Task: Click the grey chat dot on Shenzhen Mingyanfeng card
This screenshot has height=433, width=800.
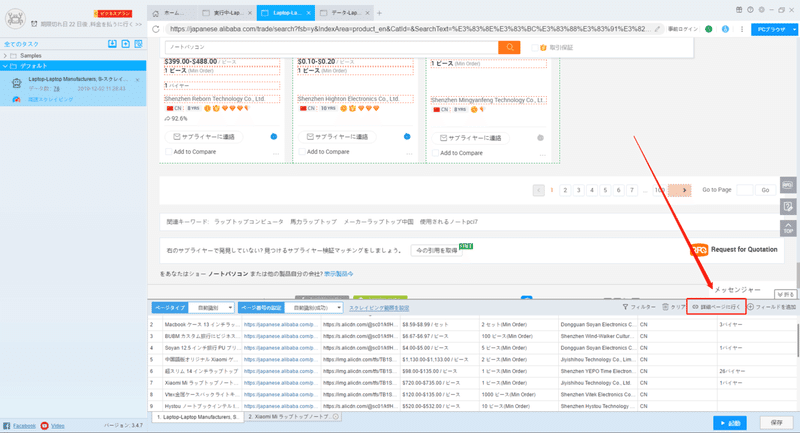Action: [x=540, y=138]
